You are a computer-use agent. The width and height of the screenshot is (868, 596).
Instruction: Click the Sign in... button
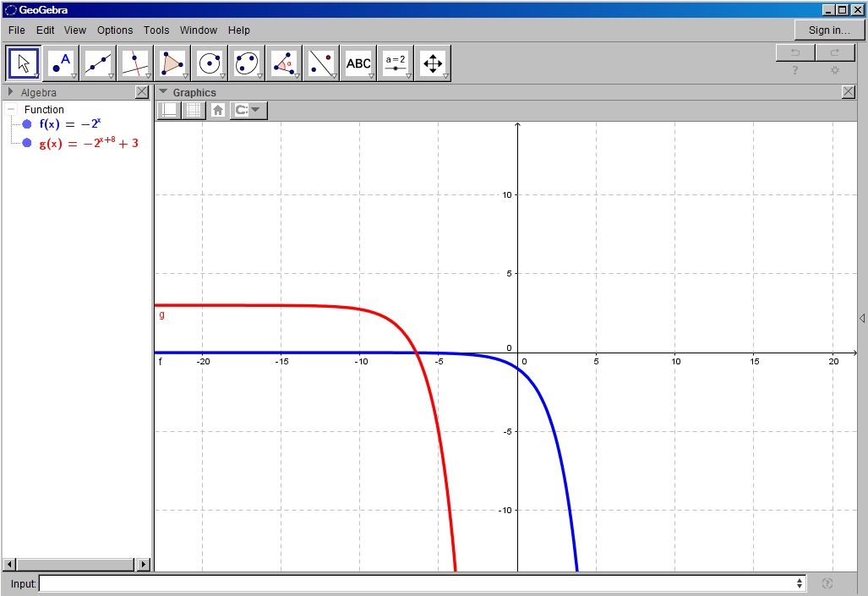click(x=829, y=30)
